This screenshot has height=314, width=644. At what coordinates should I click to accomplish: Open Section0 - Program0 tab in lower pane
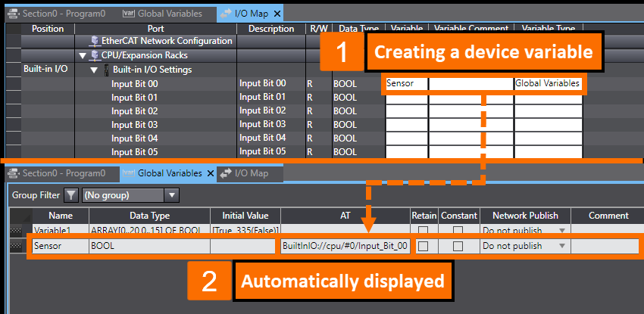(57, 173)
